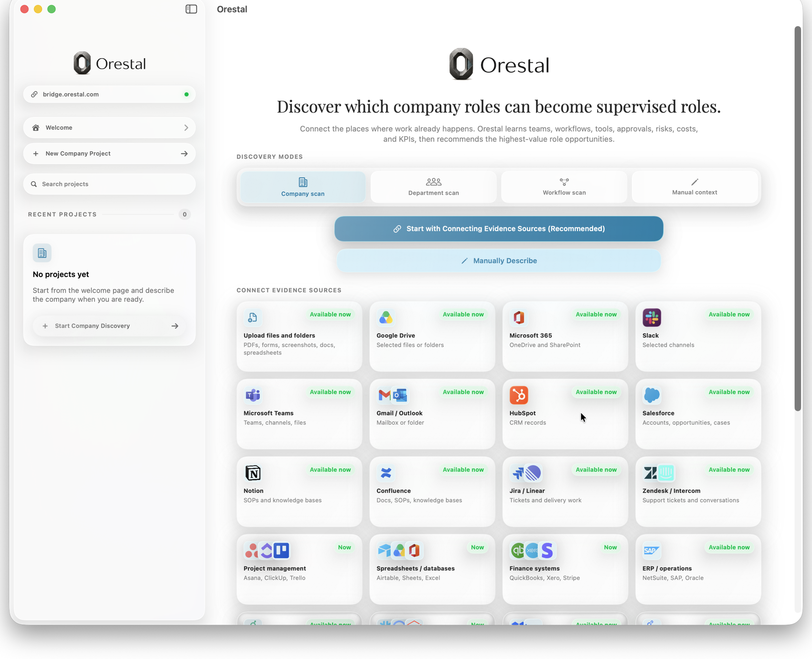The width and height of the screenshot is (812, 659).
Task: Click 'Support tickets and conversations' text
Action: [x=691, y=500]
